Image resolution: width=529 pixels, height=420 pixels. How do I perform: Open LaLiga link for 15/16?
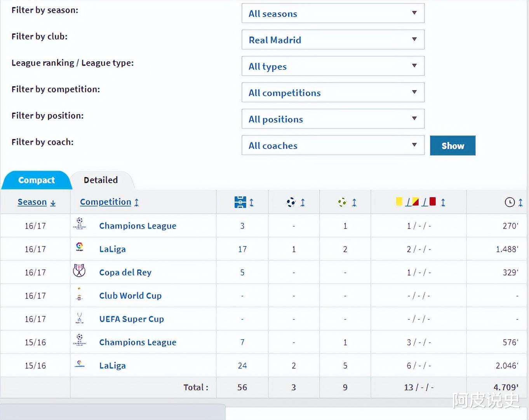pos(113,366)
